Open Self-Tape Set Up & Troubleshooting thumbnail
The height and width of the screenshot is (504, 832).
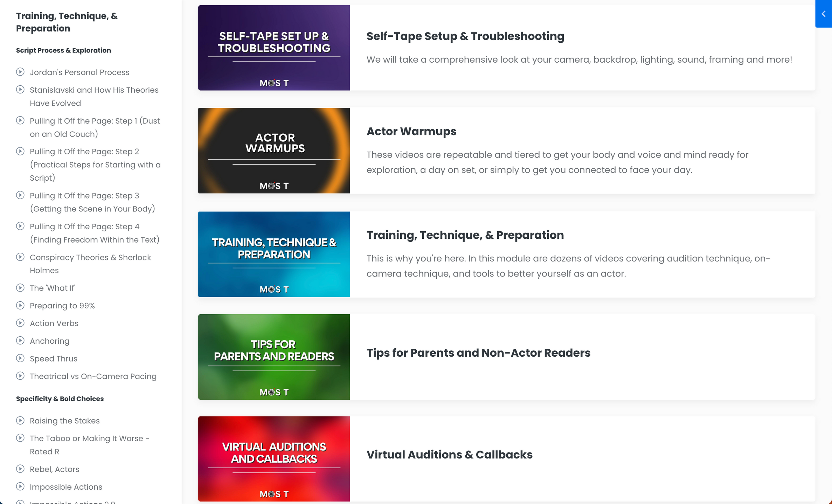[x=274, y=48]
